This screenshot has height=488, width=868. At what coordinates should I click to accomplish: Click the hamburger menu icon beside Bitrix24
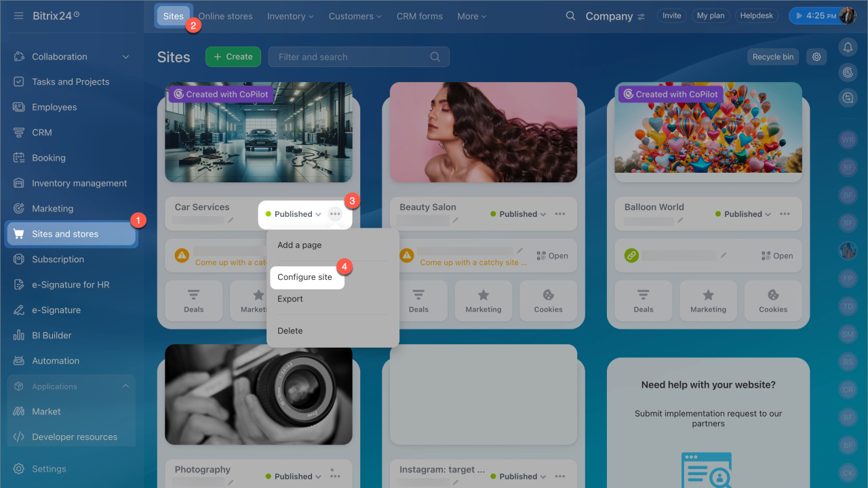tap(18, 16)
